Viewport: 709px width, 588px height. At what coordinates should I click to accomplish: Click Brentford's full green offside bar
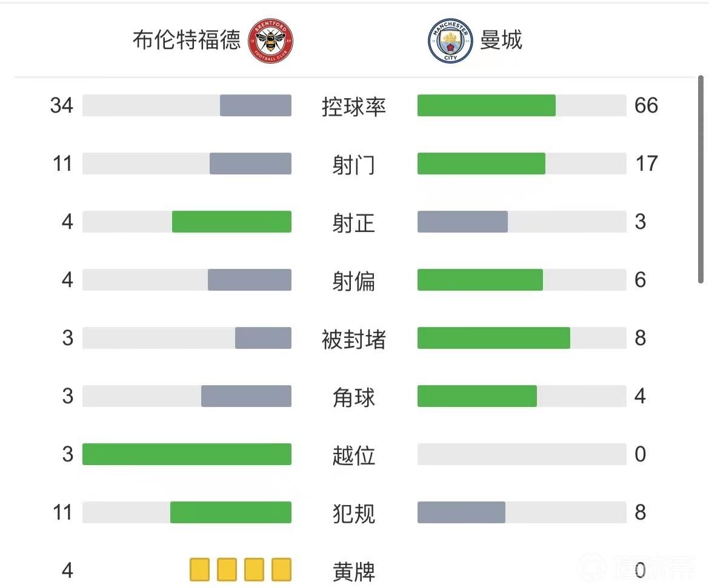[187, 454]
